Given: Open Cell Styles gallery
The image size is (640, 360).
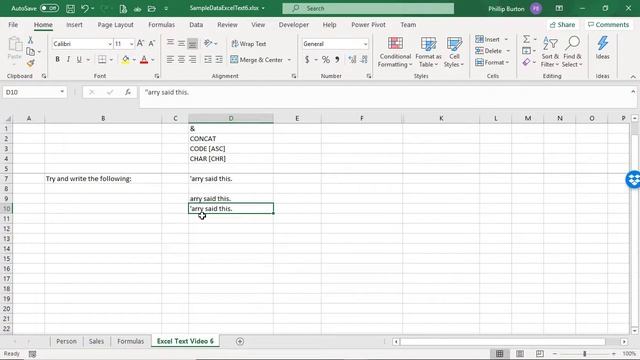Looking at the screenshot, I should (454, 52).
